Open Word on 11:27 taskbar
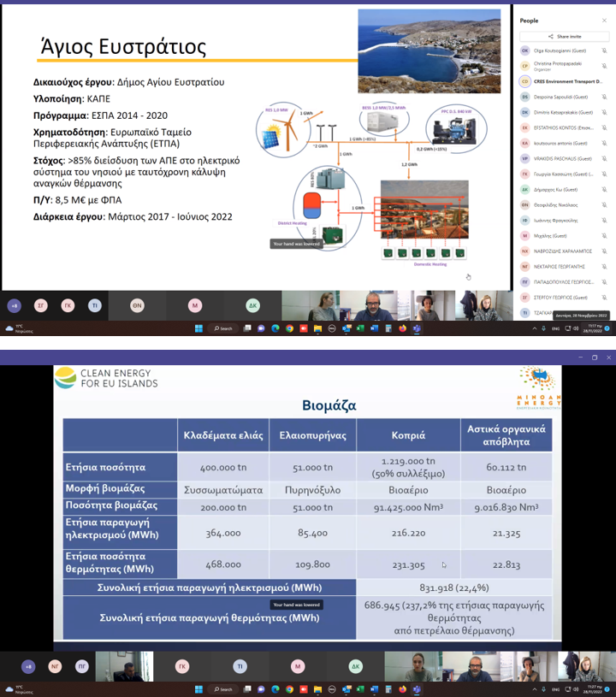Screen dimensions: 616x697 coord(375,689)
